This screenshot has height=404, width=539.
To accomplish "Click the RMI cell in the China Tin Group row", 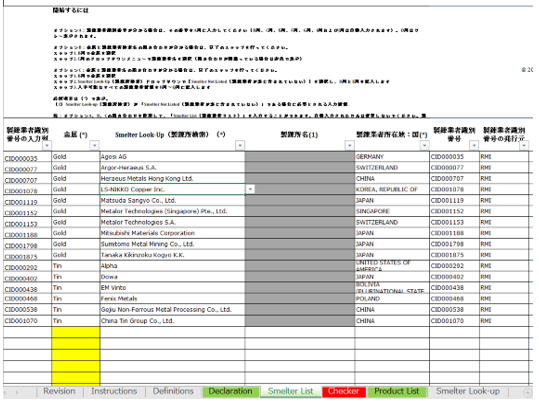I will pyautogui.click(x=504, y=321).
